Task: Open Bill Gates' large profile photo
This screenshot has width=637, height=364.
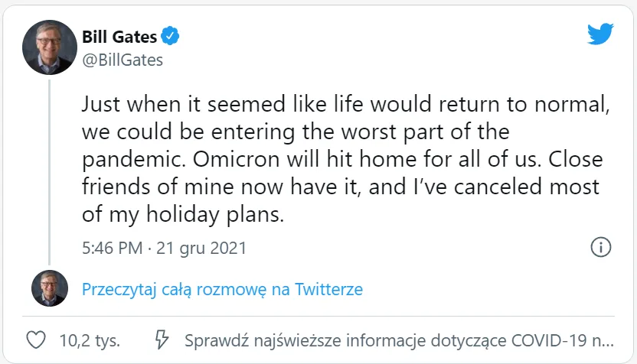Action: pyautogui.click(x=51, y=47)
